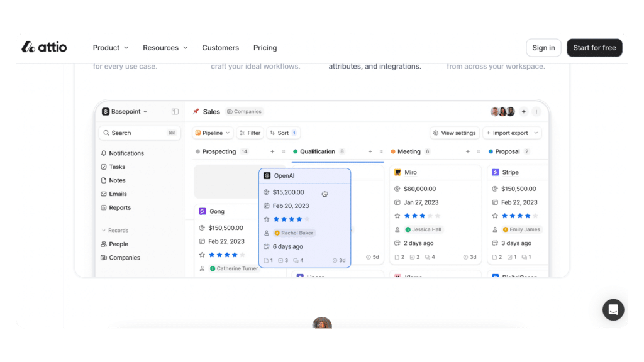Screen dimensions: 644x362
Task: Click the Search field in sidebar
Action: pos(140,133)
